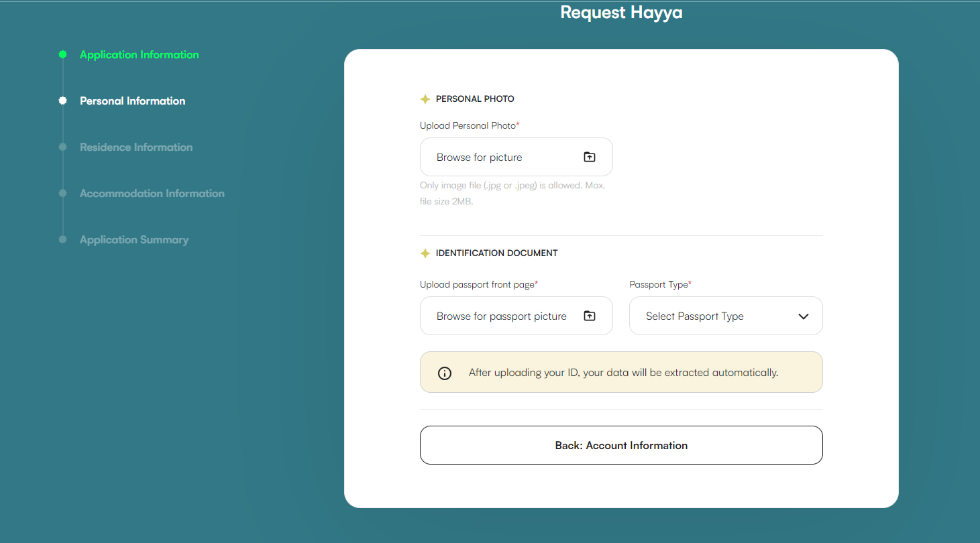
Task: Click the Request Hayya heading
Action: [x=622, y=12]
